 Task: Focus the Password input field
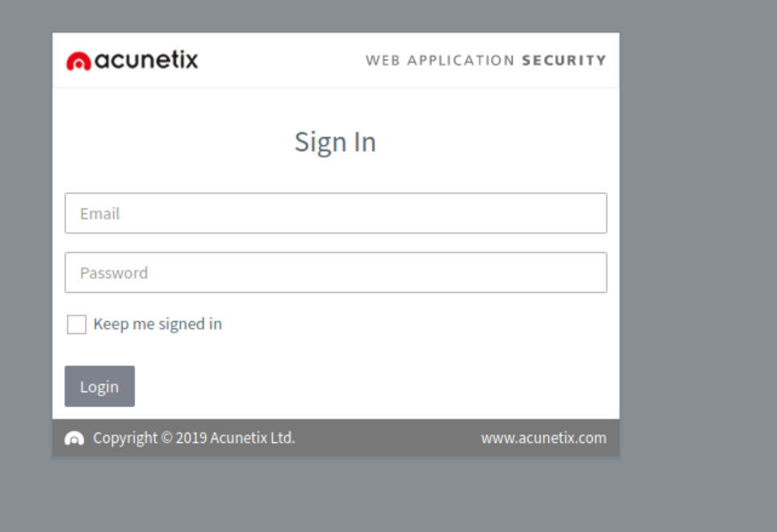(335, 273)
